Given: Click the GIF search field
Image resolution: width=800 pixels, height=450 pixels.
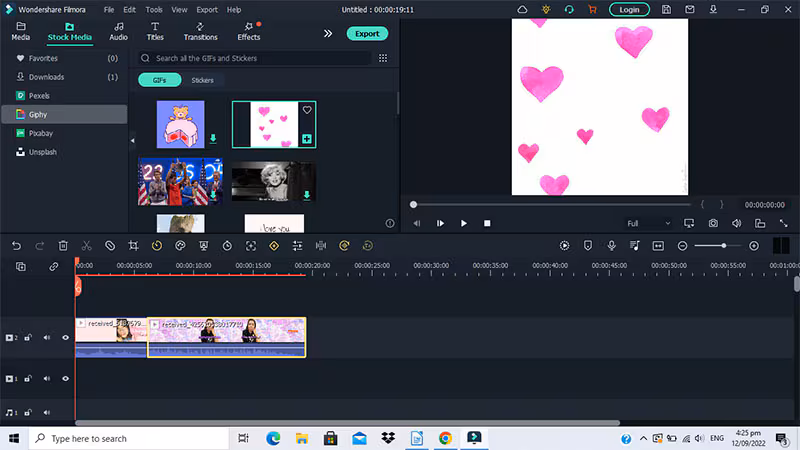Looking at the screenshot, I should pyautogui.click(x=255, y=58).
